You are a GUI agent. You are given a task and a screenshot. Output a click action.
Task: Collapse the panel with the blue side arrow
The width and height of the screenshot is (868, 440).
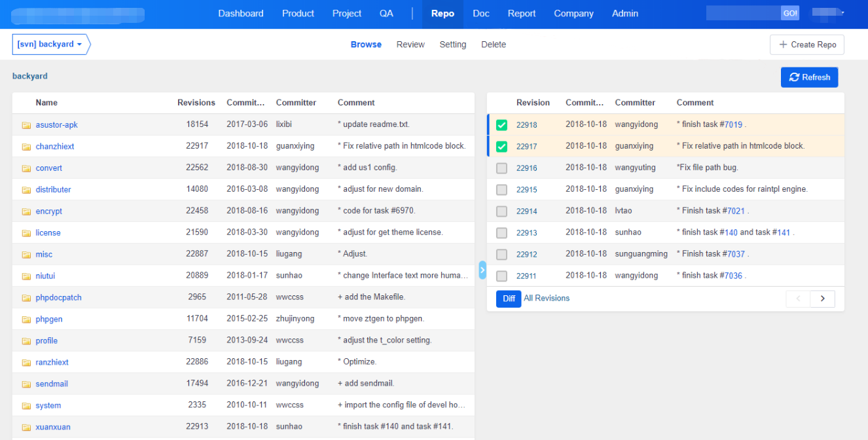click(482, 270)
